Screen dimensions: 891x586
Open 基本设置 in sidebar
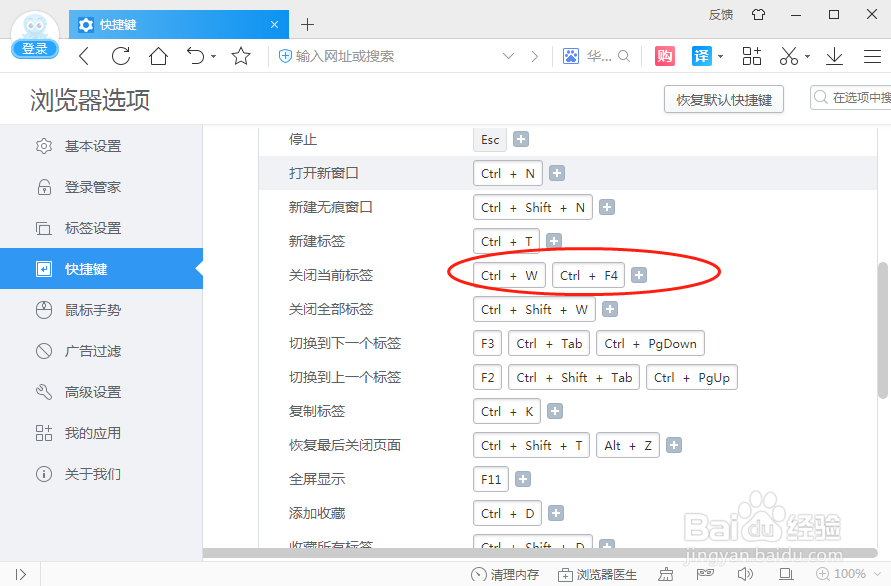[101, 146]
